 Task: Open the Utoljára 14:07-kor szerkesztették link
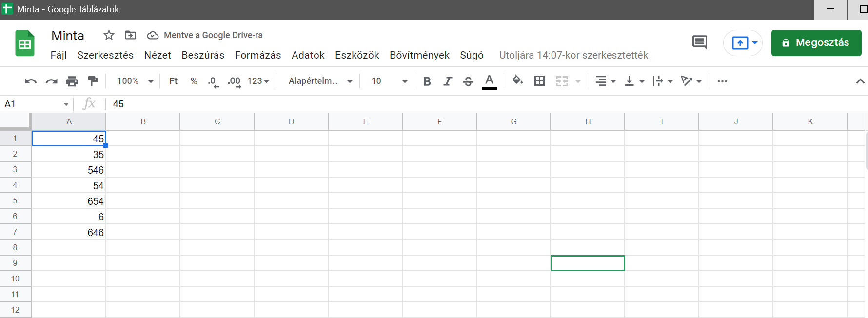573,55
